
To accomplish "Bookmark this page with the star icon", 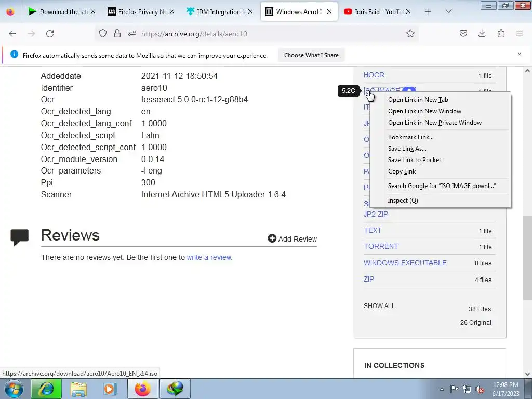I will click(x=410, y=34).
